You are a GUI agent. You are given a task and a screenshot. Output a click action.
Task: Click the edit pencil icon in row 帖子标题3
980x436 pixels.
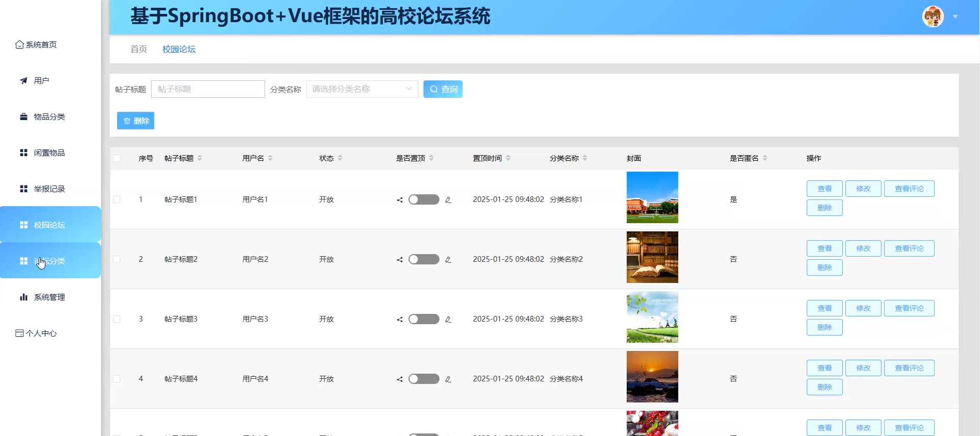[x=448, y=320]
